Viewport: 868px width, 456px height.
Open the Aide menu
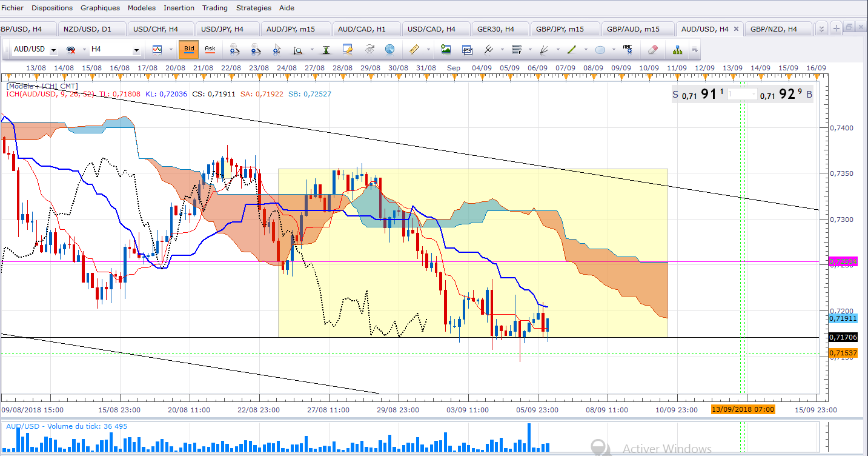(287, 8)
